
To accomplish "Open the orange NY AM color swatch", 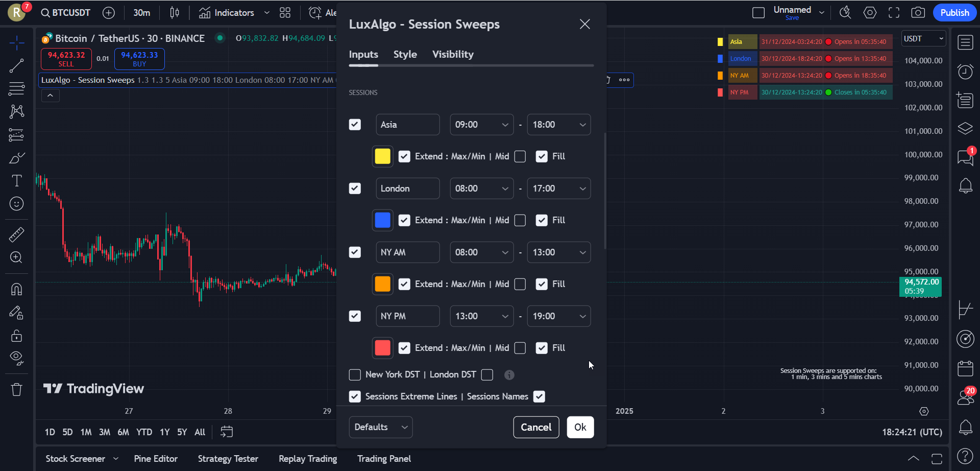I will click(382, 284).
